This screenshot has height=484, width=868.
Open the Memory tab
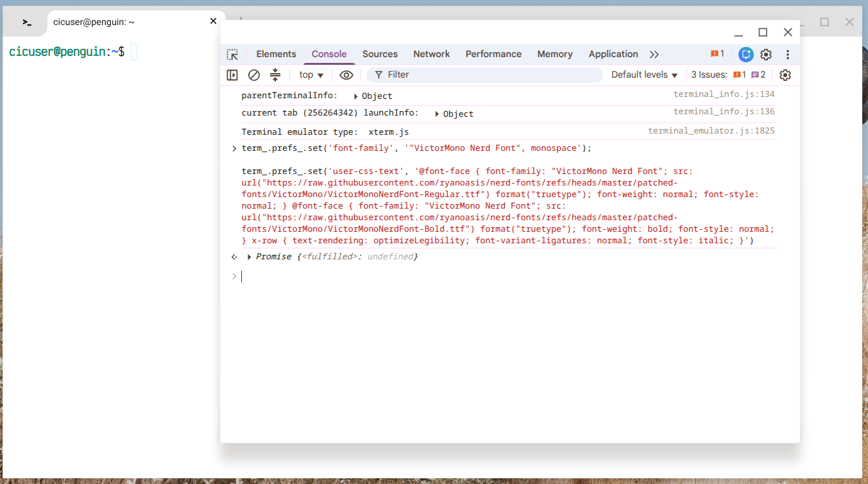tap(555, 55)
